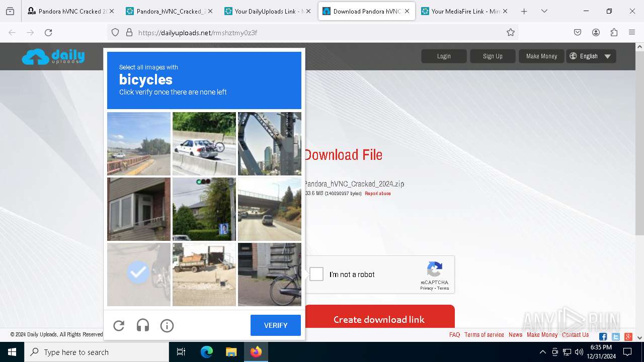Open the Sign Up page
The height and width of the screenshot is (362, 644).
[x=493, y=56]
